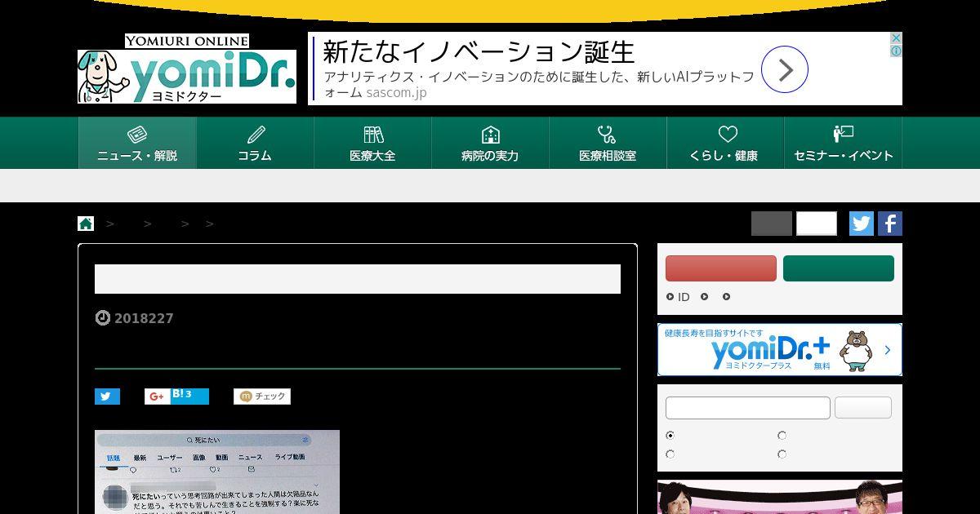Click the green sidebar button
The image size is (980, 514).
[x=839, y=268]
